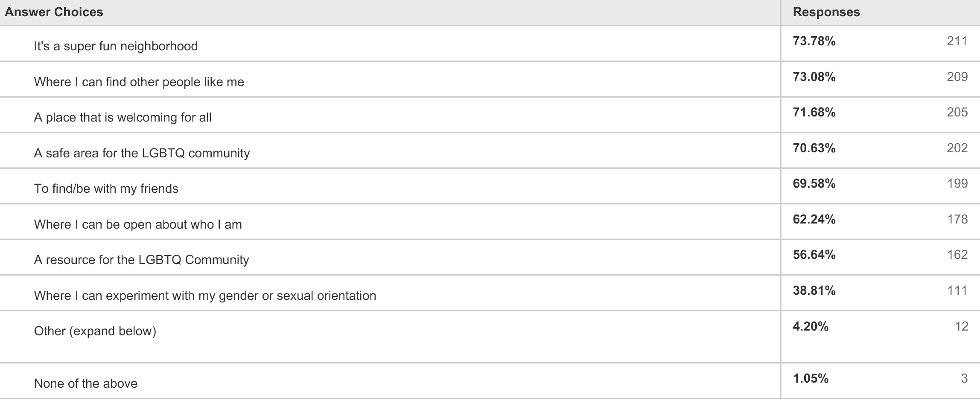Click the gender or sexual orientation answer
The width and height of the screenshot is (980, 418).
pyautogui.click(x=205, y=296)
